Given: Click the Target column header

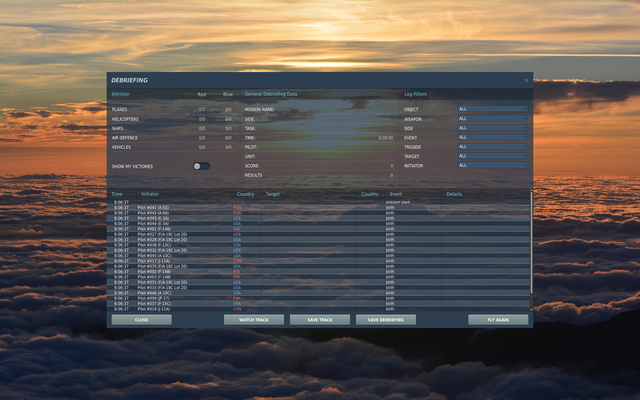Looking at the screenshot, I should 273,194.
